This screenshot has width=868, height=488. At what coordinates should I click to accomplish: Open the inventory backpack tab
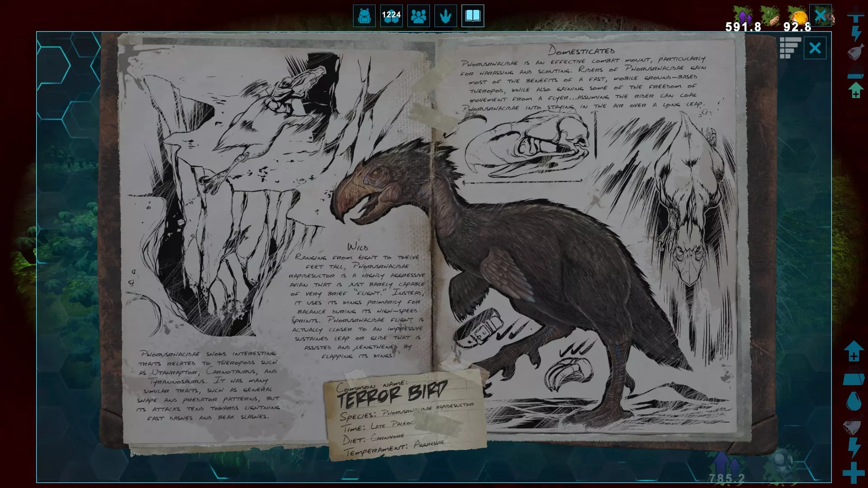(x=364, y=16)
